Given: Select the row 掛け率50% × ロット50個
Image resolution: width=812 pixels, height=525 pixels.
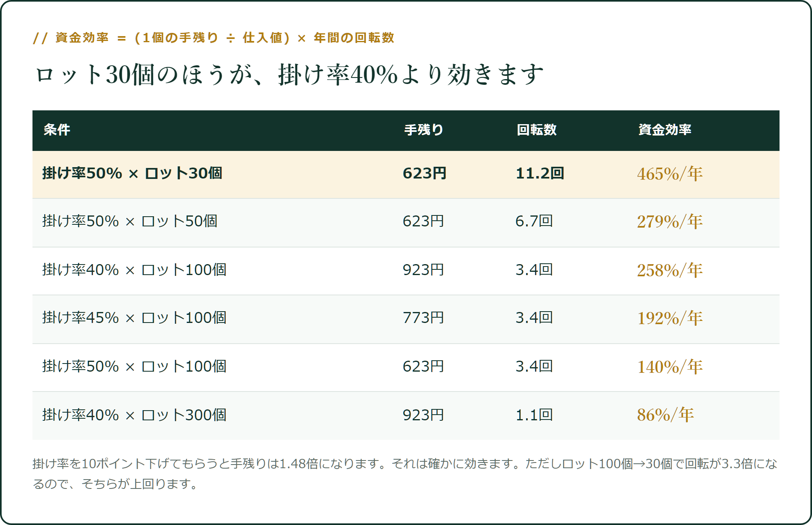Looking at the screenshot, I should [406, 223].
